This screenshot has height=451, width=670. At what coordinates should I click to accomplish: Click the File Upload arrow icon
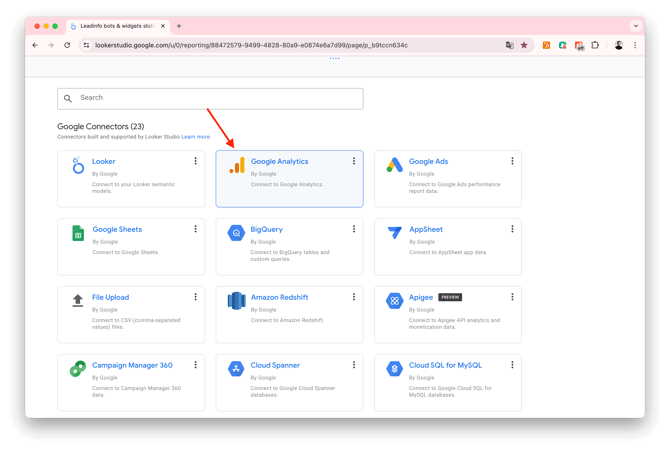coord(78,301)
